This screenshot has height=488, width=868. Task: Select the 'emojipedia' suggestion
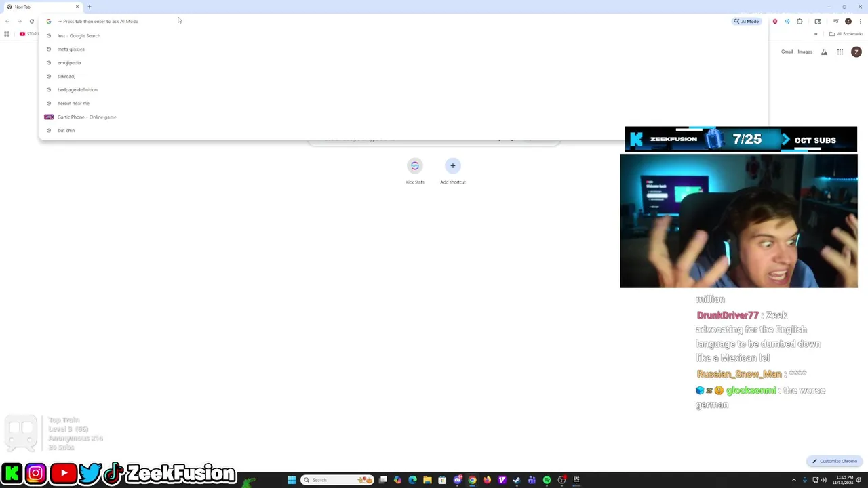pyautogui.click(x=403, y=62)
